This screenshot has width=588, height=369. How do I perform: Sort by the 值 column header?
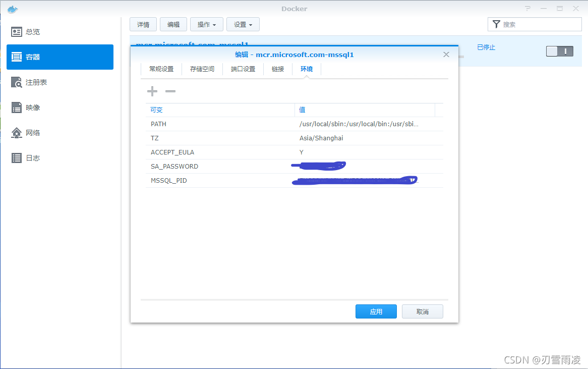coord(365,110)
